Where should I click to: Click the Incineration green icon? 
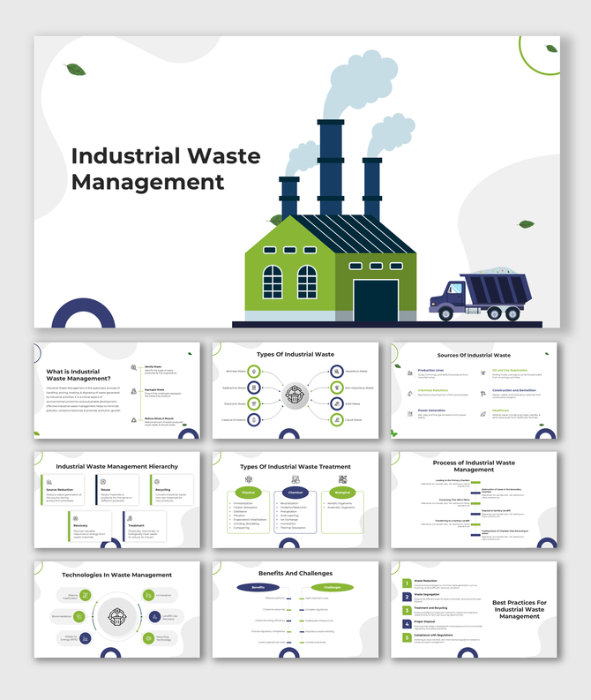(x=148, y=595)
